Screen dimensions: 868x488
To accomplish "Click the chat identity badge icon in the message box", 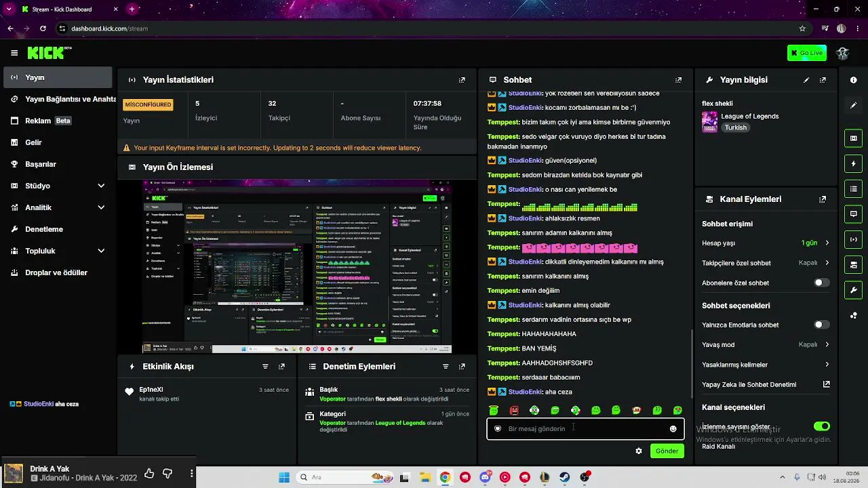I will coord(498,428).
